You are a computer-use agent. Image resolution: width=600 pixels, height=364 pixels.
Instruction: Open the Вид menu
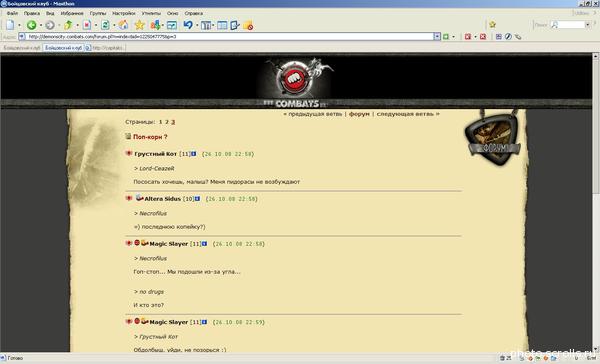click(x=50, y=13)
